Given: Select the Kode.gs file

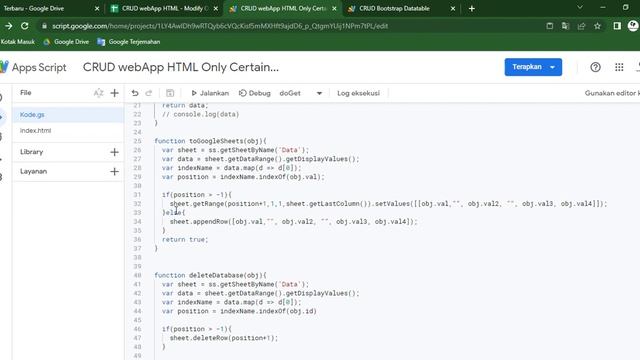Looking at the screenshot, I should pyautogui.click(x=68, y=115).
